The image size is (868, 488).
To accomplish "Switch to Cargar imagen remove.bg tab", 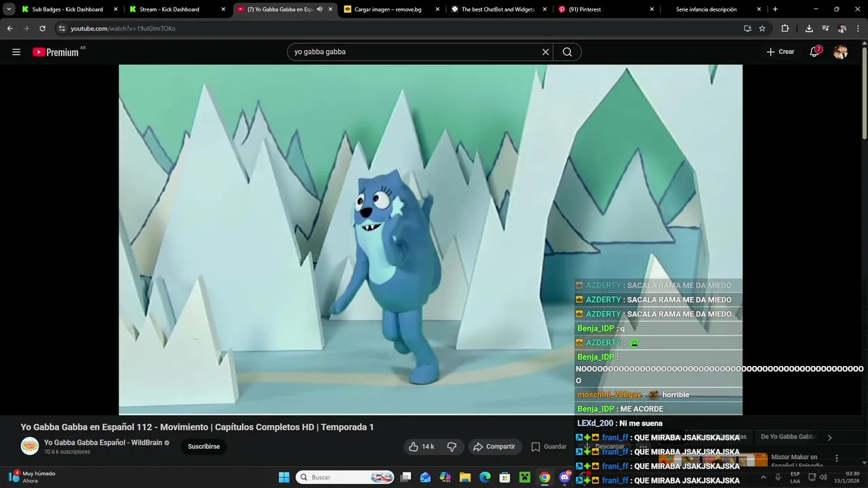I will click(391, 9).
